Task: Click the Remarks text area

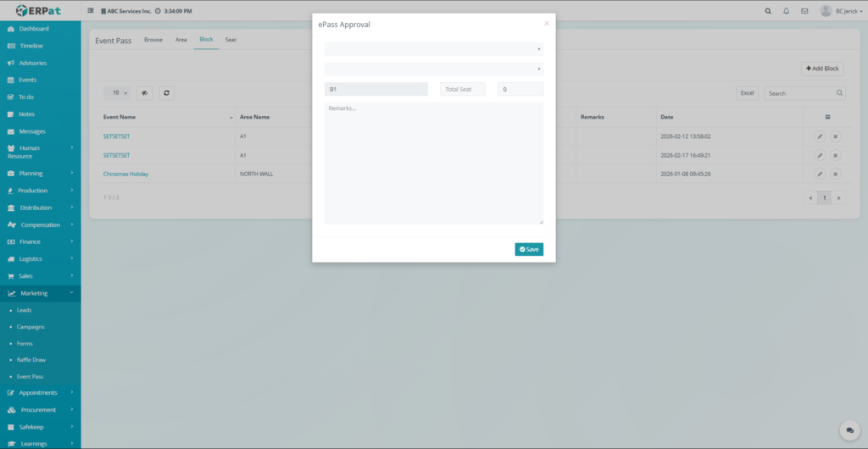Action: [433, 164]
